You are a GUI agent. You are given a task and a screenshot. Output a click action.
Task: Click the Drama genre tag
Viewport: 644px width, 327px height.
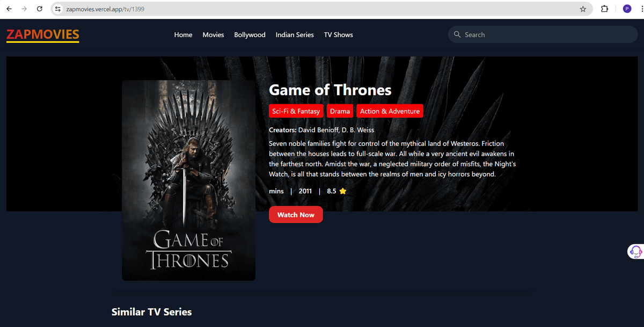pyautogui.click(x=340, y=111)
